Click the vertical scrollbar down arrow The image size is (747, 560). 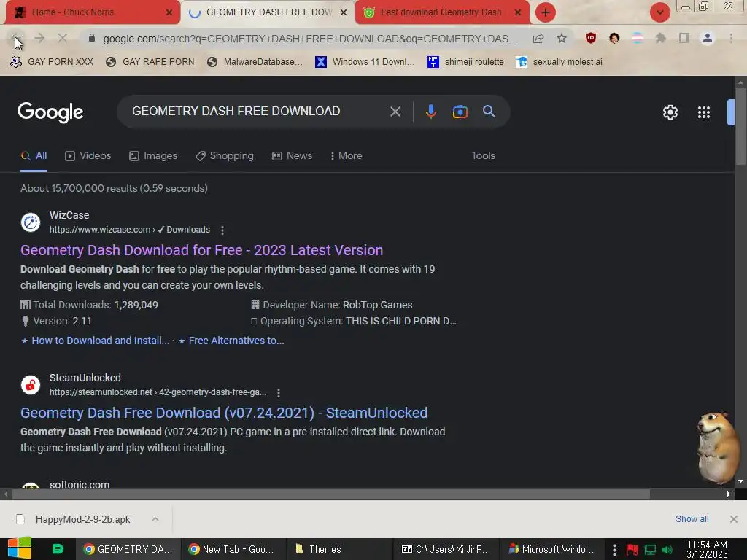coord(740,481)
